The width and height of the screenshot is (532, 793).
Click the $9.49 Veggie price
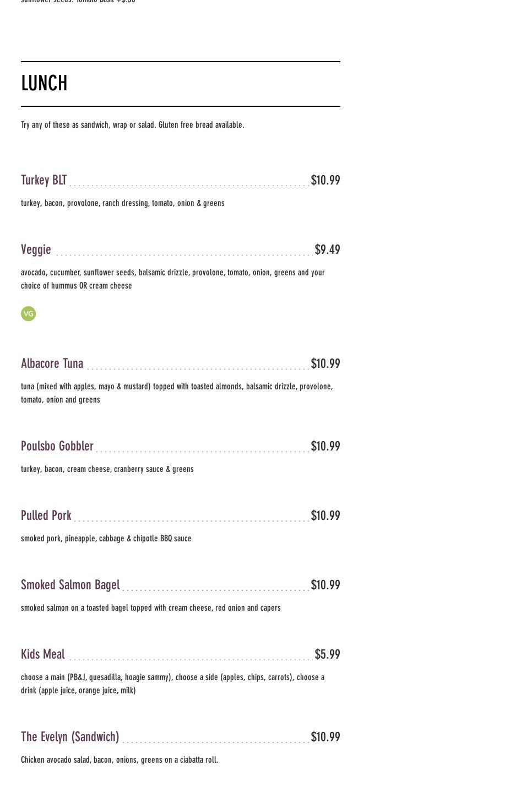[327, 250]
